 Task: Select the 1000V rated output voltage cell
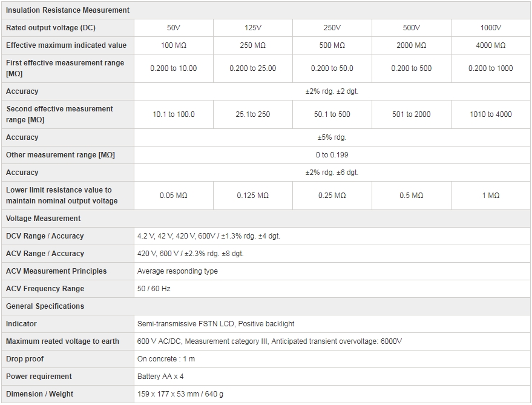pos(490,28)
